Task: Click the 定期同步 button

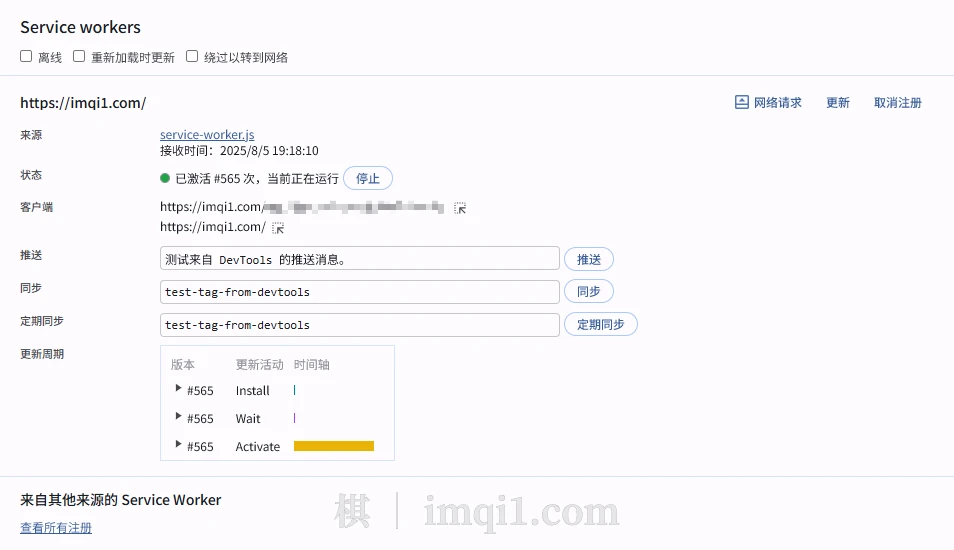Action: [x=600, y=324]
